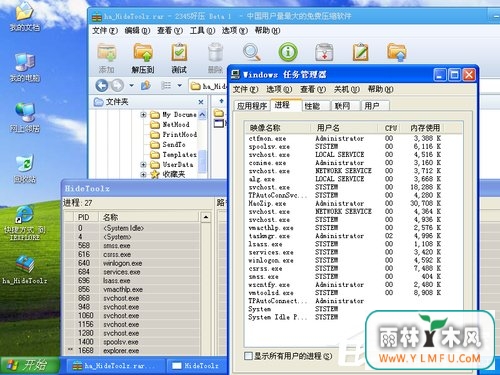Open My Computer (我的电脑) desktop icon
This screenshot has height=375, width=500.
(x=24, y=68)
